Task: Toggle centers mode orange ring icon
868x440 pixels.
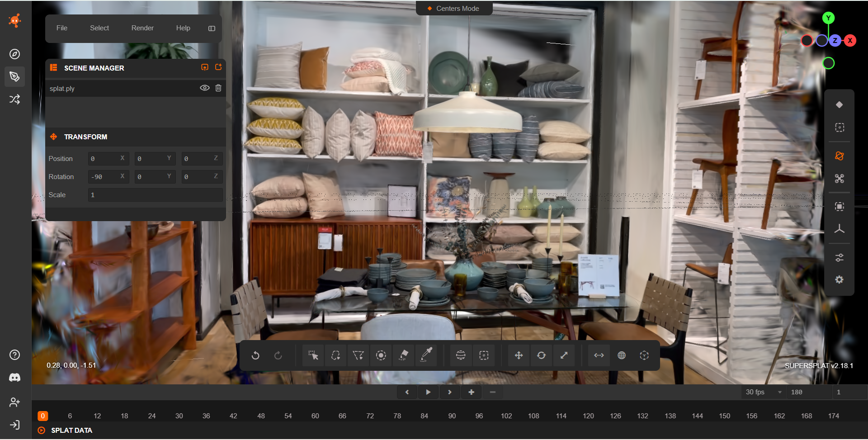Action: click(840, 156)
